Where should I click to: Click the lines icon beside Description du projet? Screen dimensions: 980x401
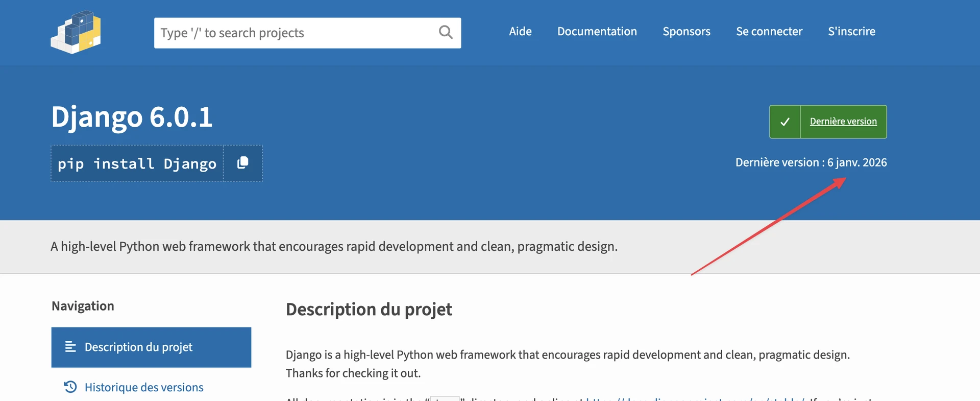click(70, 347)
